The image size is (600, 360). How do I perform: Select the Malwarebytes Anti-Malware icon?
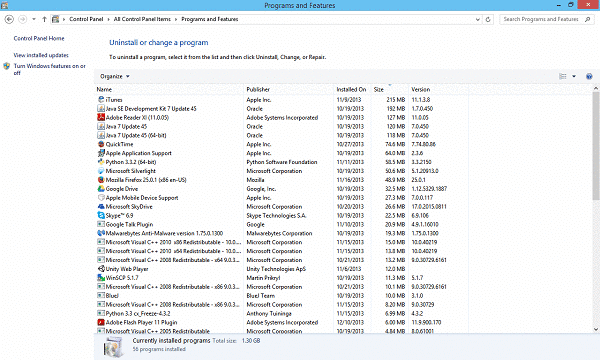101,233
